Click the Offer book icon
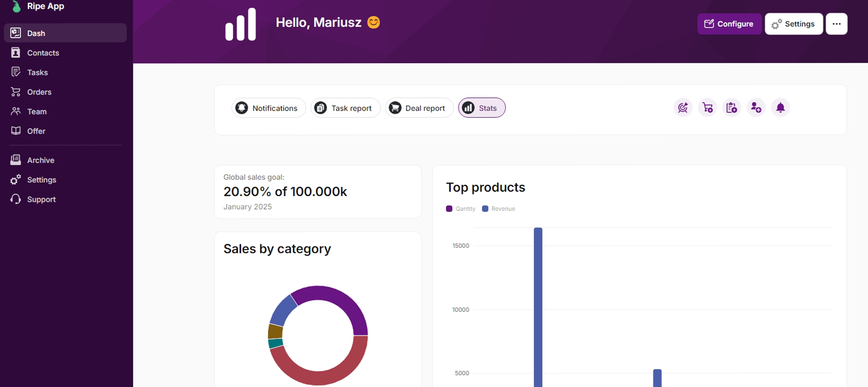 coord(16,130)
